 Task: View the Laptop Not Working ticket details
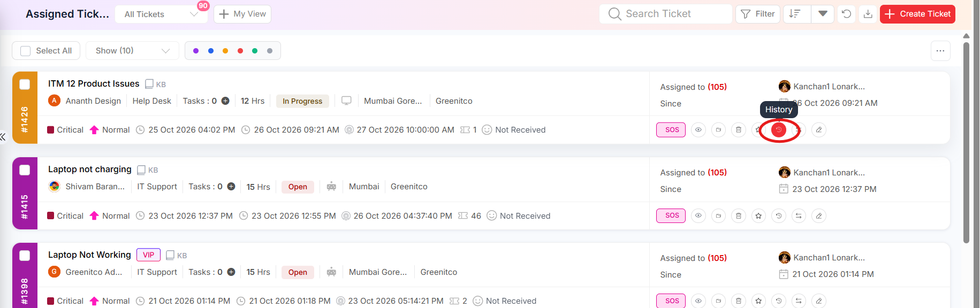pos(698,301)
